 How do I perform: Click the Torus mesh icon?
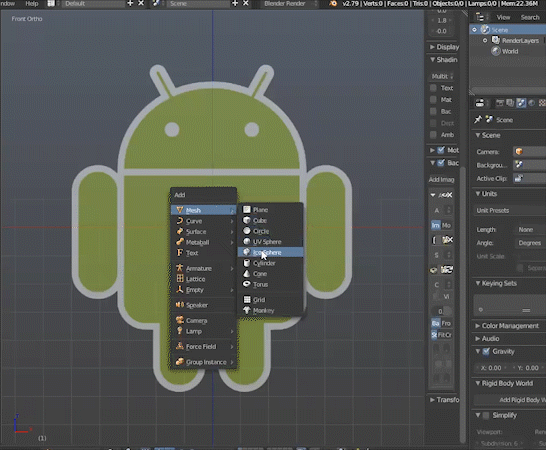point(247,284)
